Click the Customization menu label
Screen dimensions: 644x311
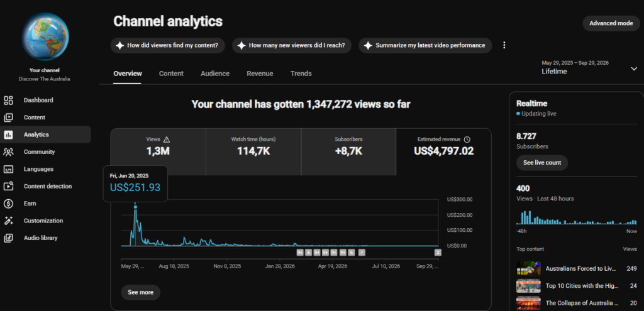point(43,221)
